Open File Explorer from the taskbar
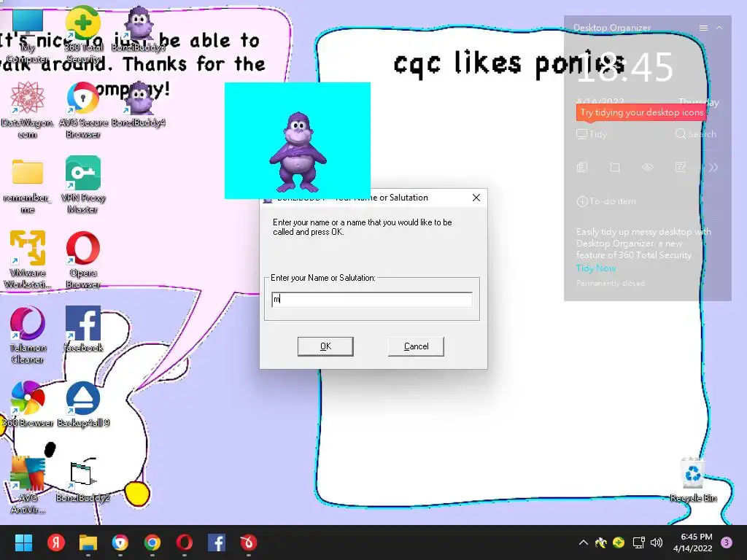Viewport: 747px width, 560px height. [x=88, y=542]
